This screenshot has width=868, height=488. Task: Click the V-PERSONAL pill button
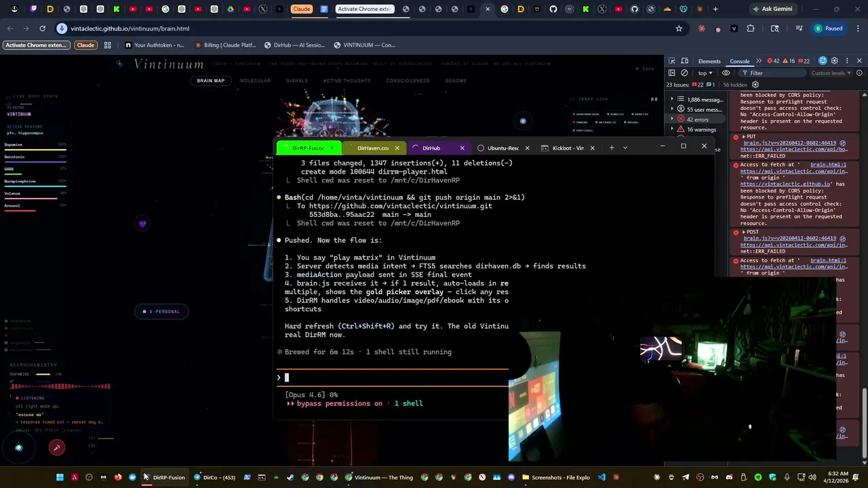[161, 311]
